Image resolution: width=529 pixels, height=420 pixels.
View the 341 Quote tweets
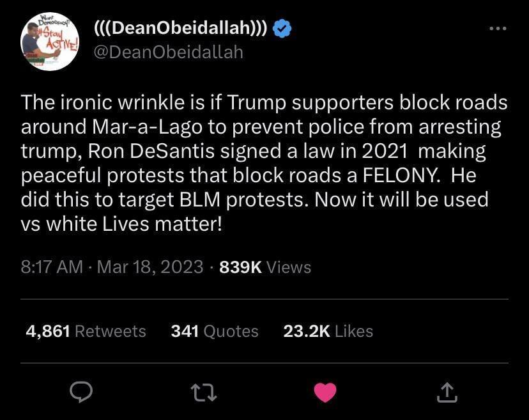coord(214,331)
